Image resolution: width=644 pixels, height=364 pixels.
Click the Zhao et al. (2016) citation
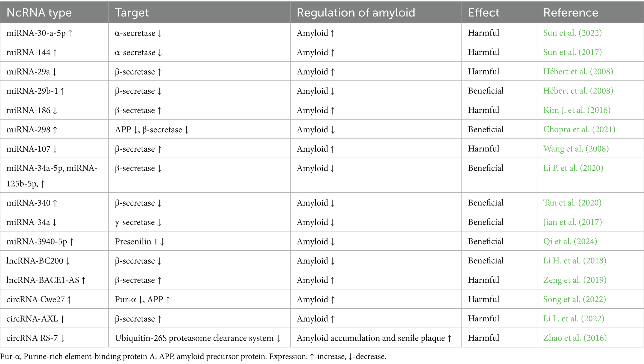click(575, 338)
